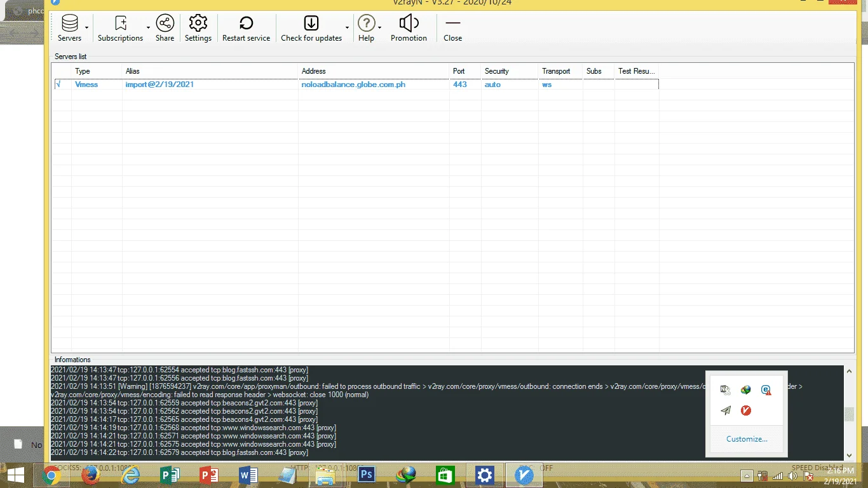Open Word from the taskbar
The width and height of the screenshot is (868, 488).
[248, 475]
